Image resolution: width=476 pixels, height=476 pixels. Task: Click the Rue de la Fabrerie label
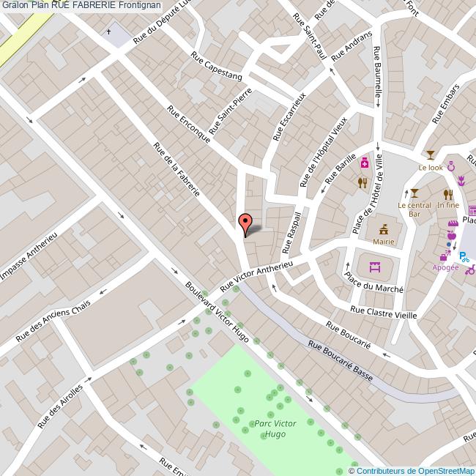(176, 169)
